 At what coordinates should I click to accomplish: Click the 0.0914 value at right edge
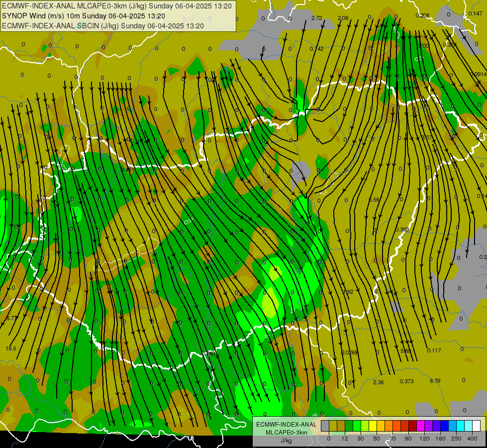[x=479, y=74]
